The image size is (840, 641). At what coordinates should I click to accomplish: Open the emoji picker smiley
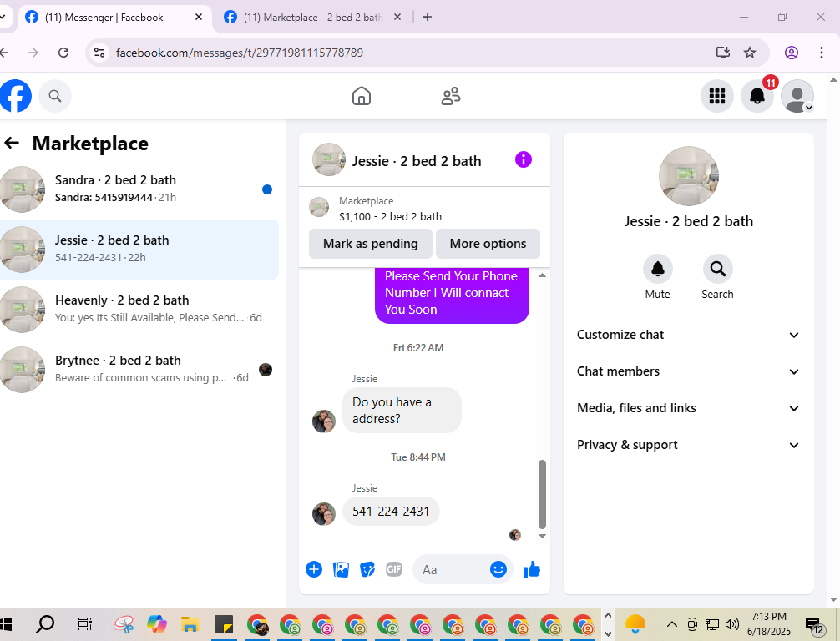[x=498, y=568]
